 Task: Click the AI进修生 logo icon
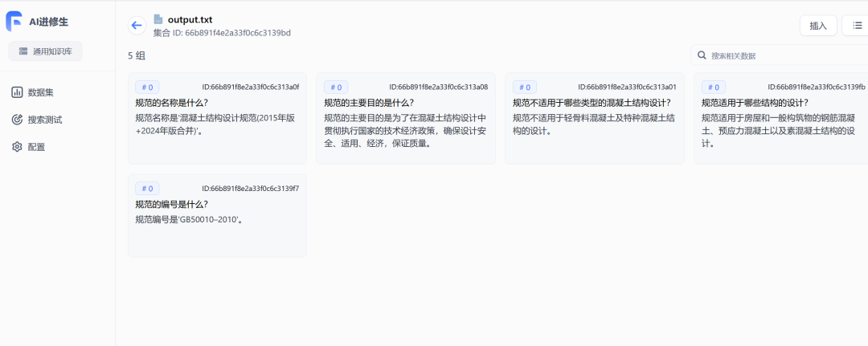point(14,21)
